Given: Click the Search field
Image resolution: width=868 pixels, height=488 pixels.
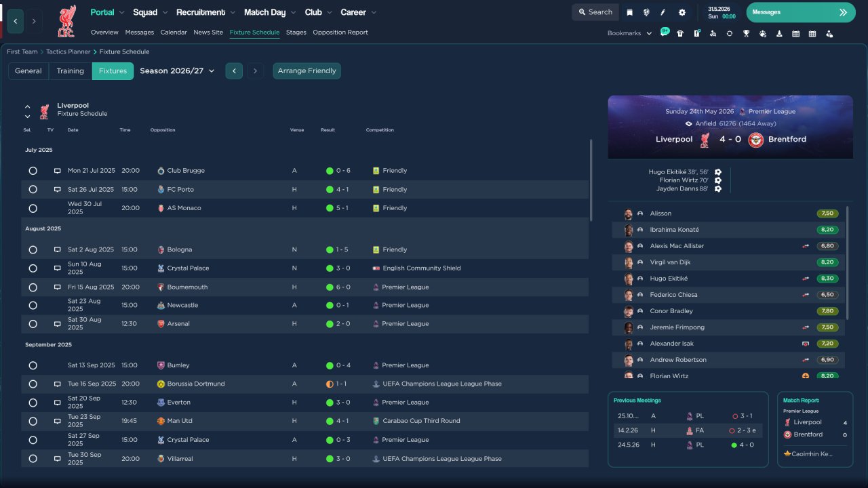Looking at the screenshot, I should tap(595, 12).
